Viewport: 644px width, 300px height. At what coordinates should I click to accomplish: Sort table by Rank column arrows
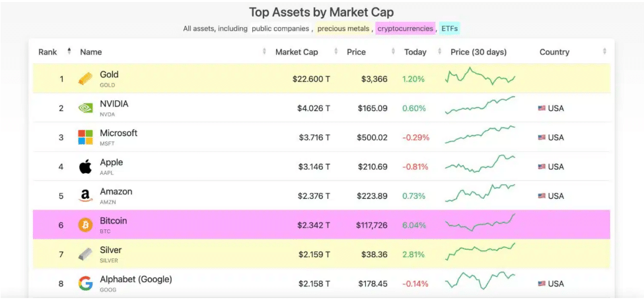pyautogui.click(x=69, y=52)
